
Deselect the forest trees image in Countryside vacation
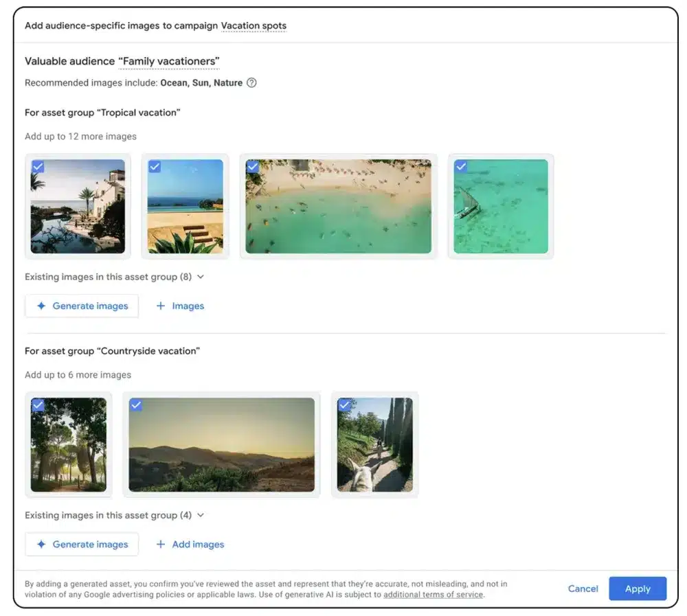point(38,405)
